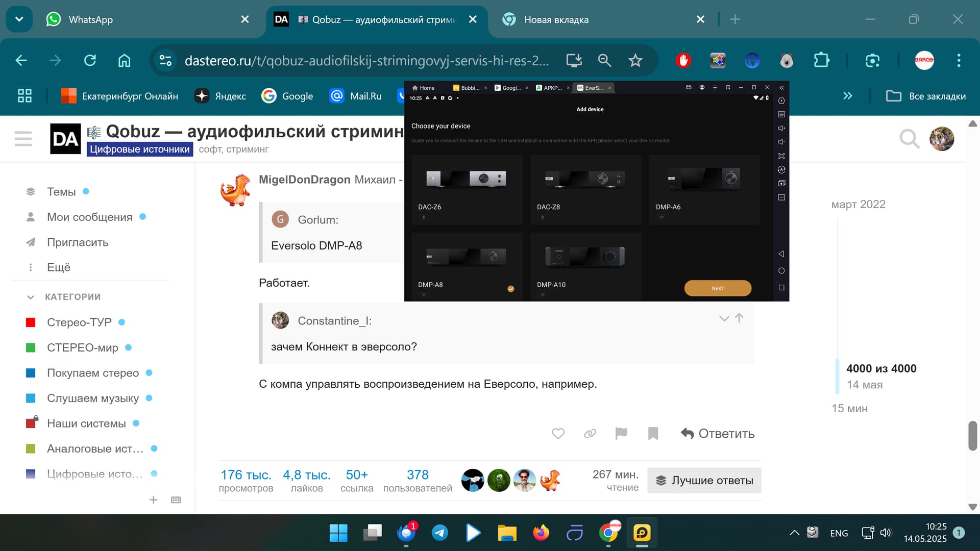Open the forum hamburger sidebar menu
Image resolution: width=980 pixels, height=551 pixels.
pyautogui.click(x=23, y=139)
